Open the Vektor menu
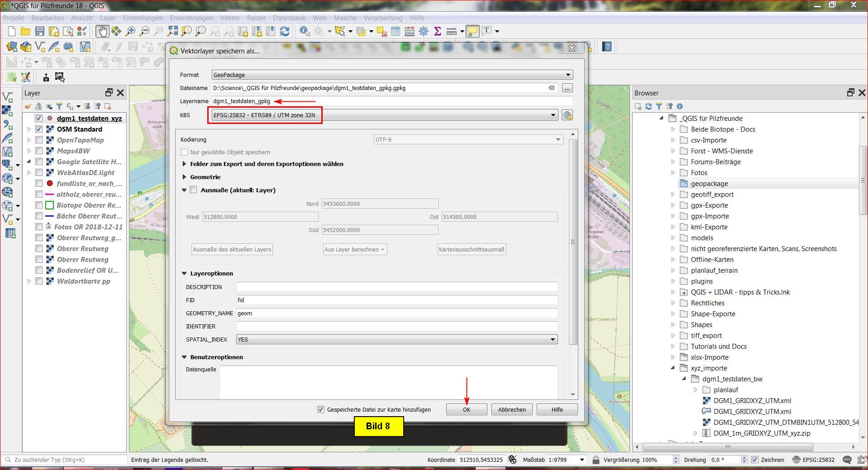Screen dimensions: 868x470 click(x=230, y=18)
